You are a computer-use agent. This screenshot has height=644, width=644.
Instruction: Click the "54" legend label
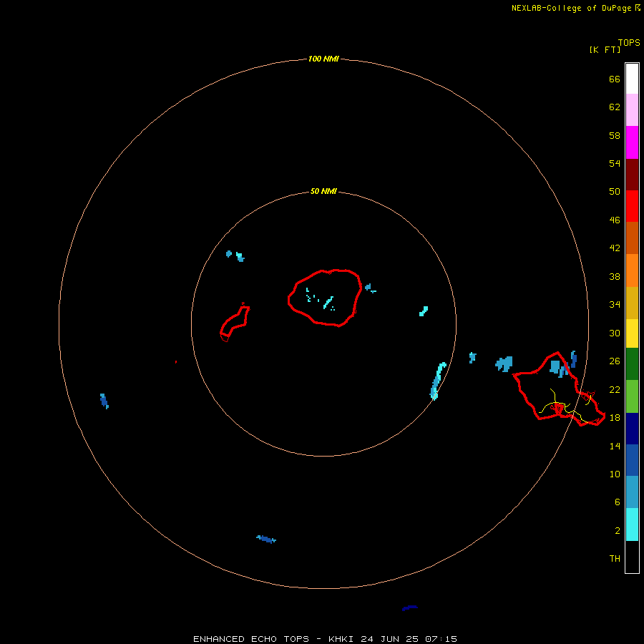615,163
